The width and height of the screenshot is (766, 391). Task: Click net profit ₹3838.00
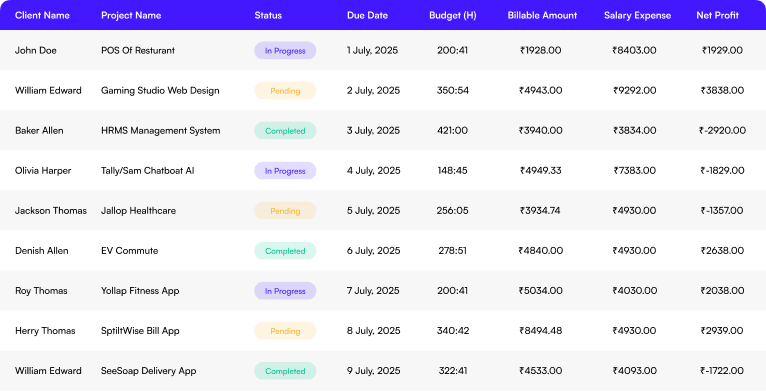pos(723,90)
